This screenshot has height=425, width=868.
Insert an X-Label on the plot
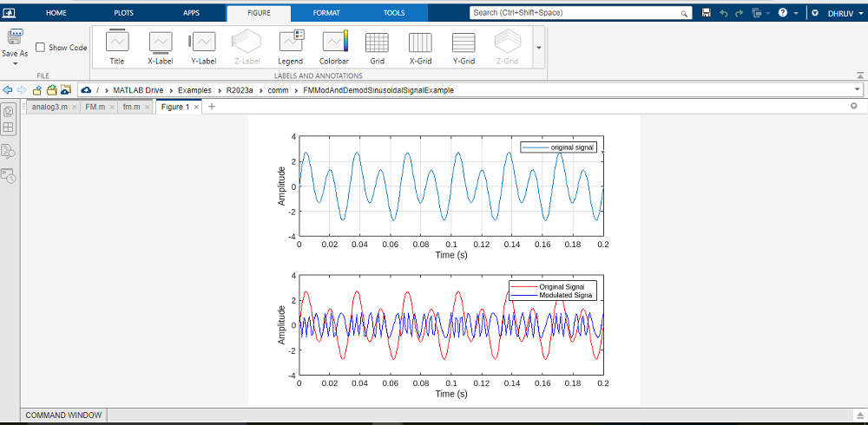click(160, 47)
